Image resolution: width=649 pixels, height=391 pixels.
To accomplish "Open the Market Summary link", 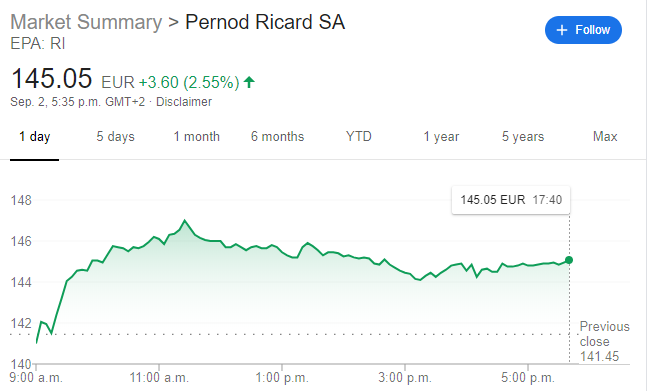I will tap(86, 22).
